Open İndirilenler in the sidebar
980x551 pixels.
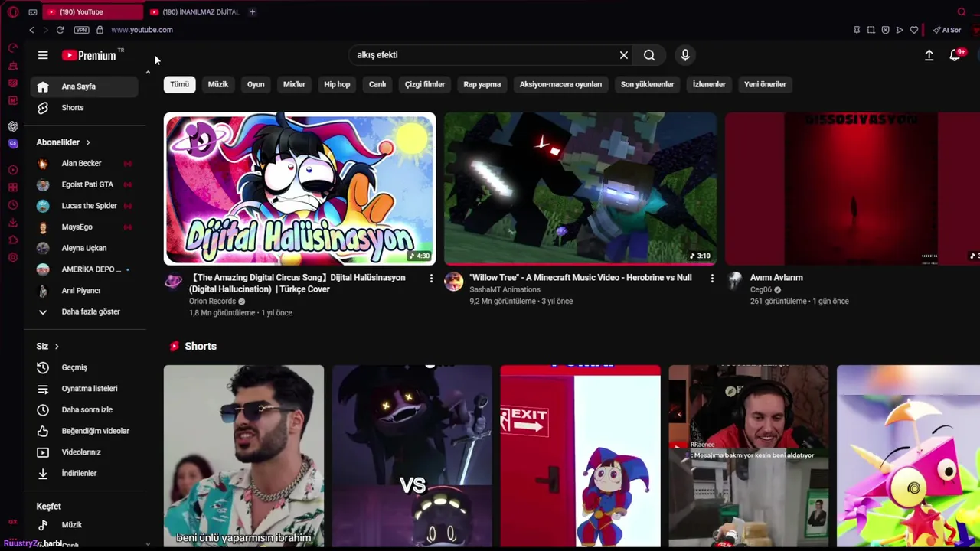click(x=84, y=473)
